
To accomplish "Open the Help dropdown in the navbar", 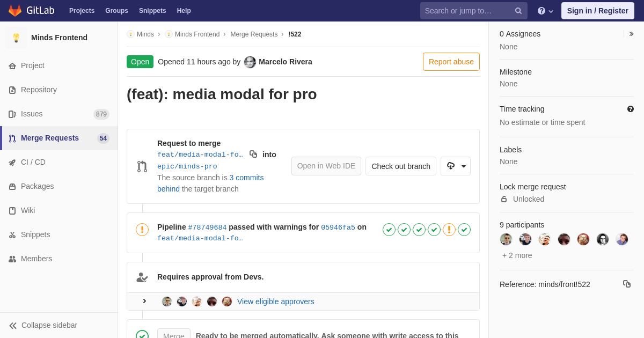I will 545,11.
